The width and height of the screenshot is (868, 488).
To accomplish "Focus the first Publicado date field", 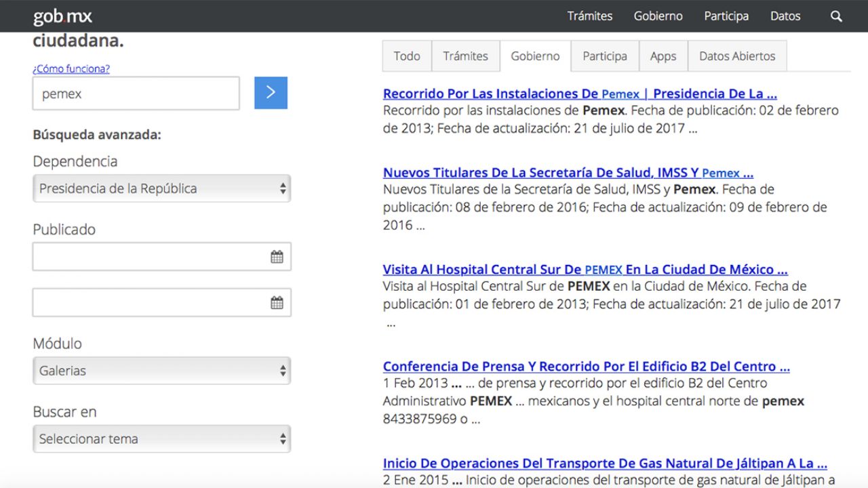I will tap(161, 257).
